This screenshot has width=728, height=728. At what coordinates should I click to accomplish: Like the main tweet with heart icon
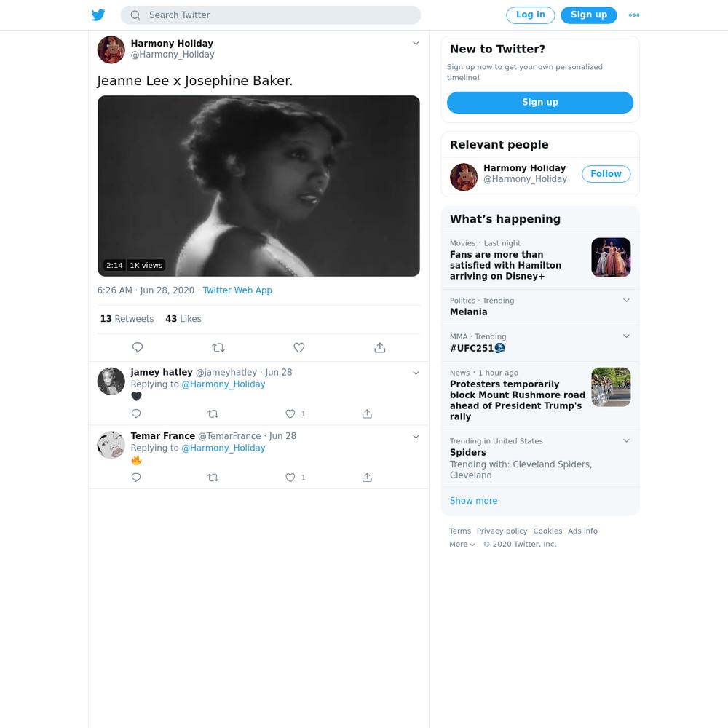[x=299, y=347]
